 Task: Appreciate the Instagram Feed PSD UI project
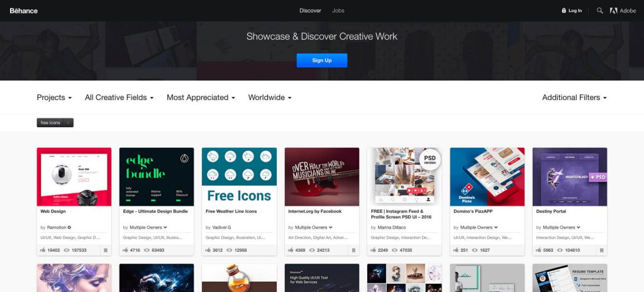coord(374,250)
